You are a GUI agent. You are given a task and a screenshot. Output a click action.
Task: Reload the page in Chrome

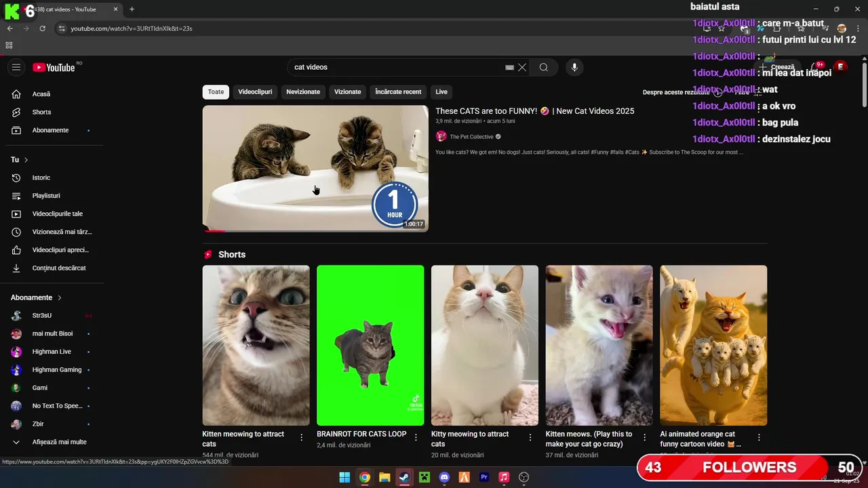[42, 28]
